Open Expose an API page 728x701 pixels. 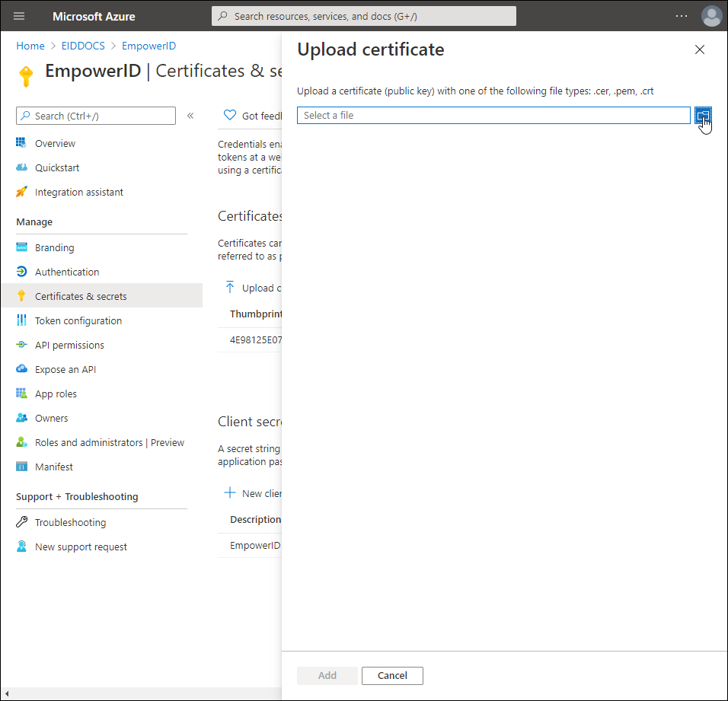coord(65,369)
